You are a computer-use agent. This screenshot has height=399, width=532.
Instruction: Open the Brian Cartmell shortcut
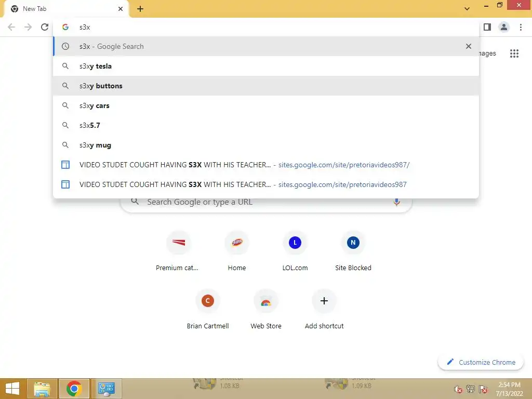[x=208, y=310]
